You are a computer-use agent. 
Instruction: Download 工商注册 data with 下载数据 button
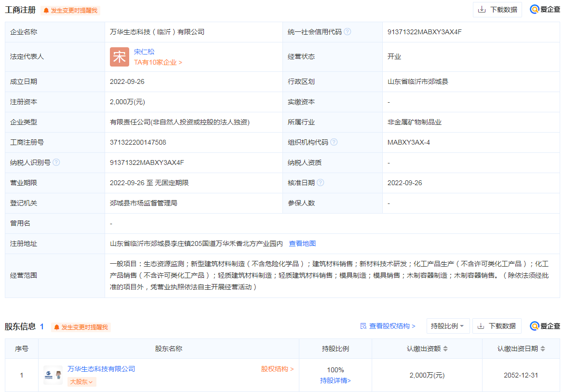point(497,10)
